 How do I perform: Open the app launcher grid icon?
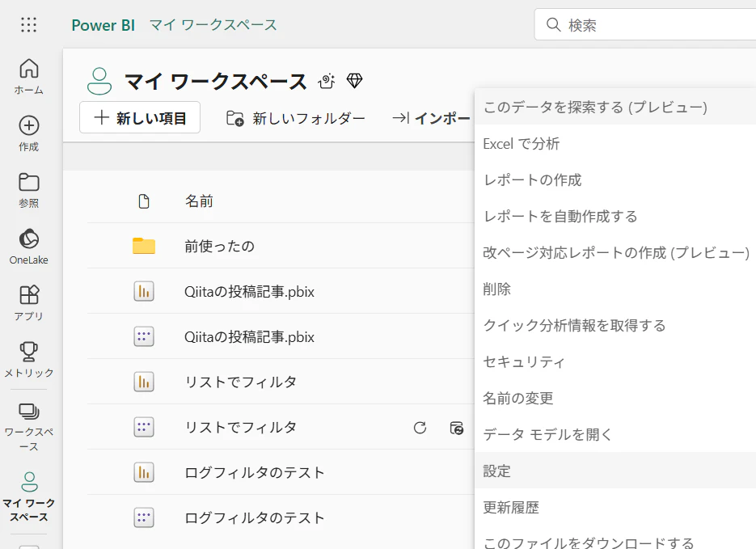pyautogui.click(x=28, y=24)
